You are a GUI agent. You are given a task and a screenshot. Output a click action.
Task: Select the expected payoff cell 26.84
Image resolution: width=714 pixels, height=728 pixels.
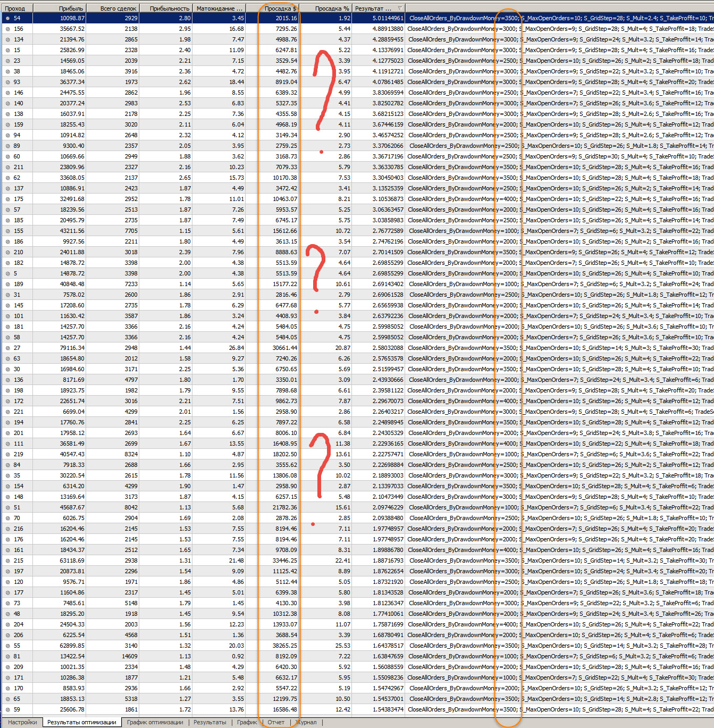[219, 348]
